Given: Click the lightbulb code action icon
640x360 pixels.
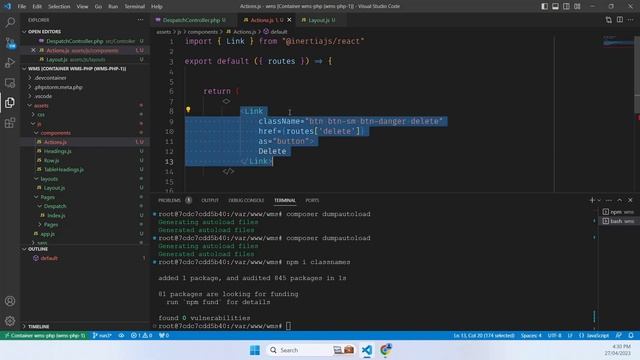Looking at the screenshot, I should [188, 109].
